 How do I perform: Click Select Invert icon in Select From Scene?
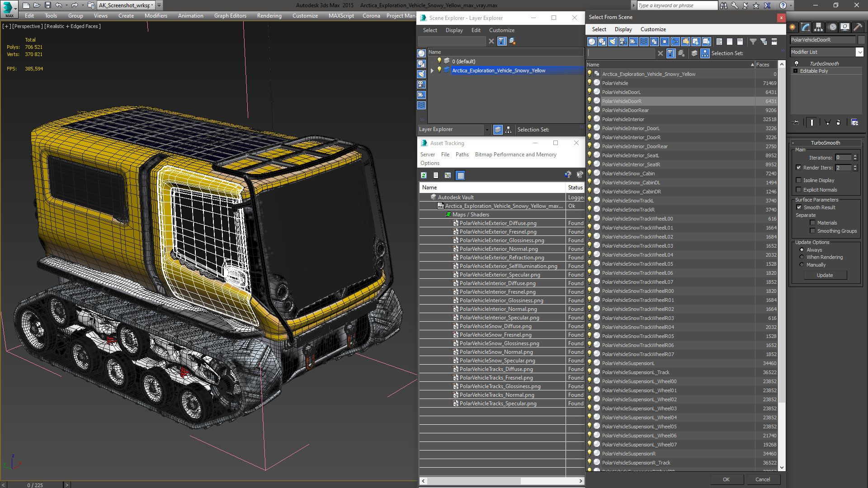coord(740,42)
